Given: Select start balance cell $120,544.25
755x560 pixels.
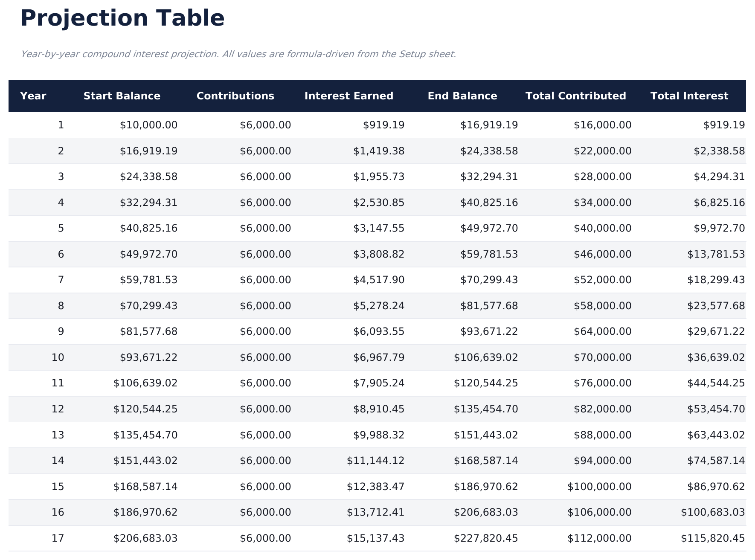Looking at the screenshot, I should coord(145,409).
